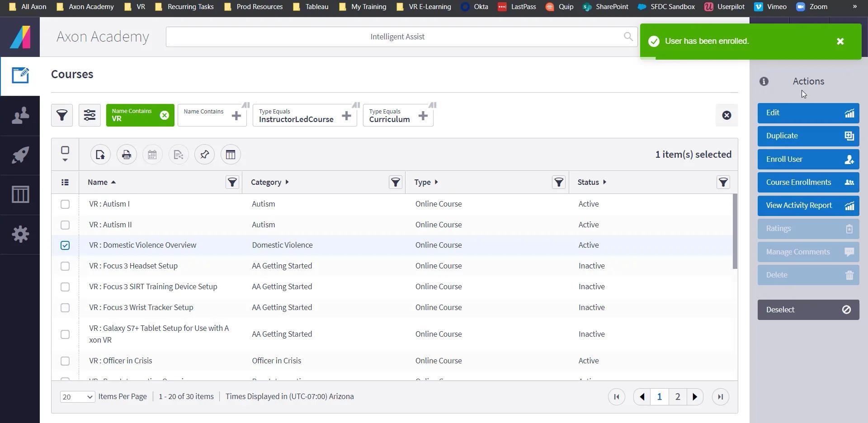Screen dimensions: 868x423
Task: Filter the Category column
Action: coord(396,182)
